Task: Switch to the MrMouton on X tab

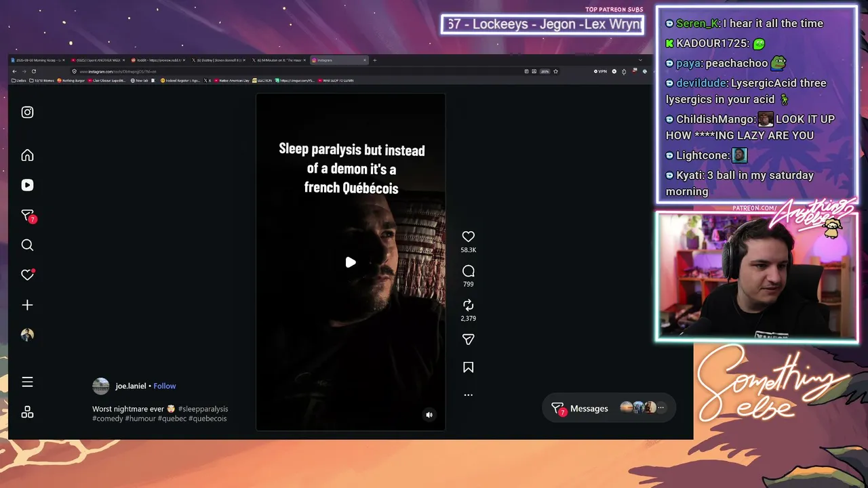Action: pyautogui.click(x=279, y=60)
